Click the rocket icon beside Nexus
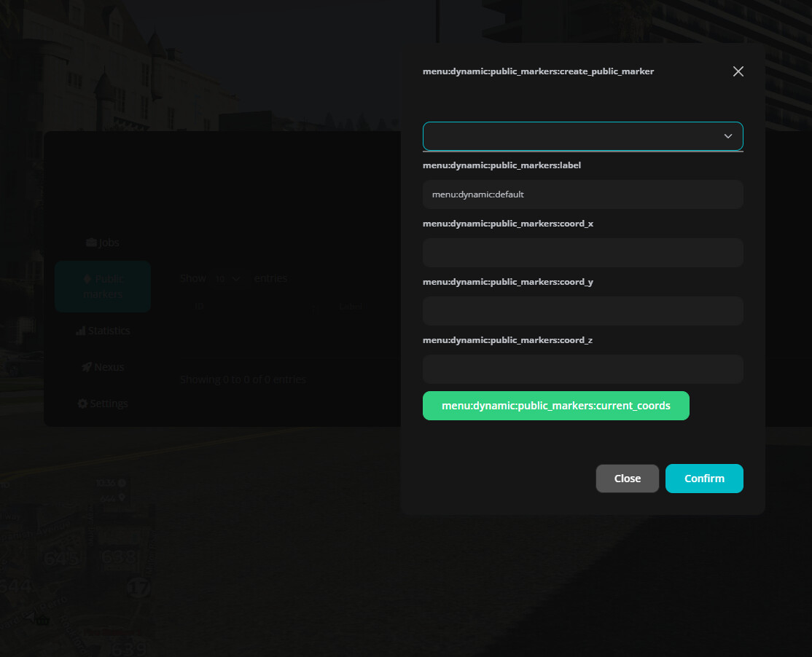 [x=87, y=367]
